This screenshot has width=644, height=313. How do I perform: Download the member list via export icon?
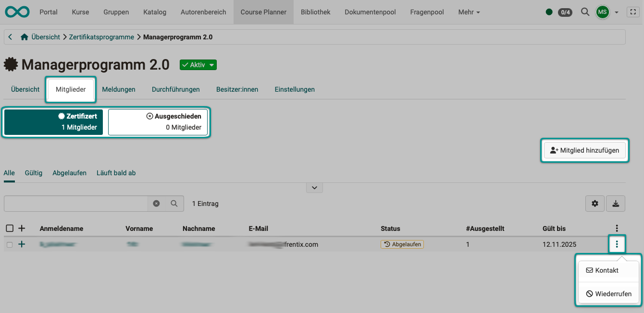click(x=616, y=204)
